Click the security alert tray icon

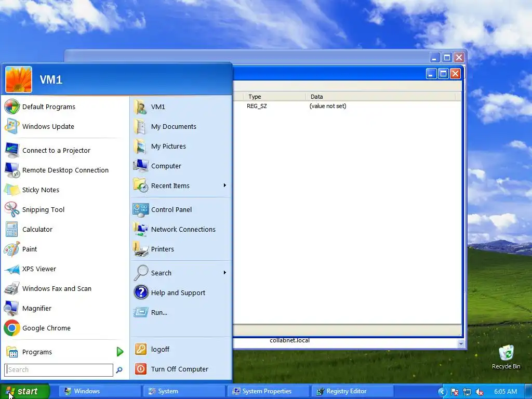tap(454, 392)
